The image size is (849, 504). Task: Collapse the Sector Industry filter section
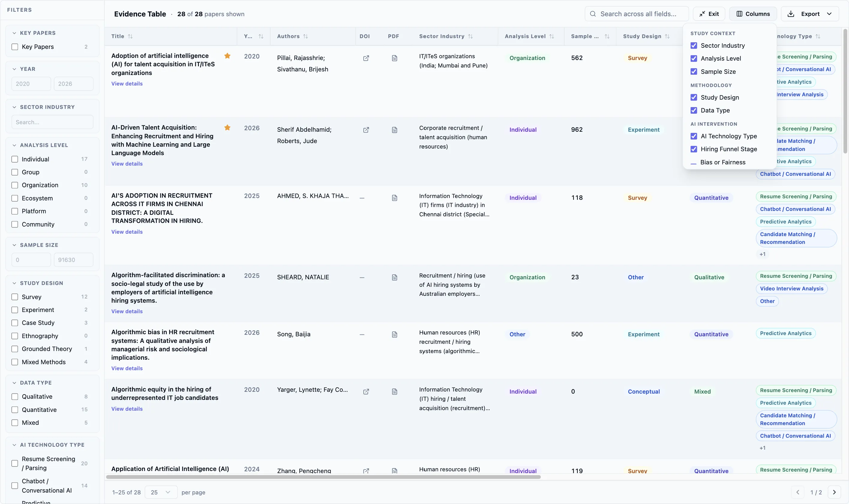[14, 107]
